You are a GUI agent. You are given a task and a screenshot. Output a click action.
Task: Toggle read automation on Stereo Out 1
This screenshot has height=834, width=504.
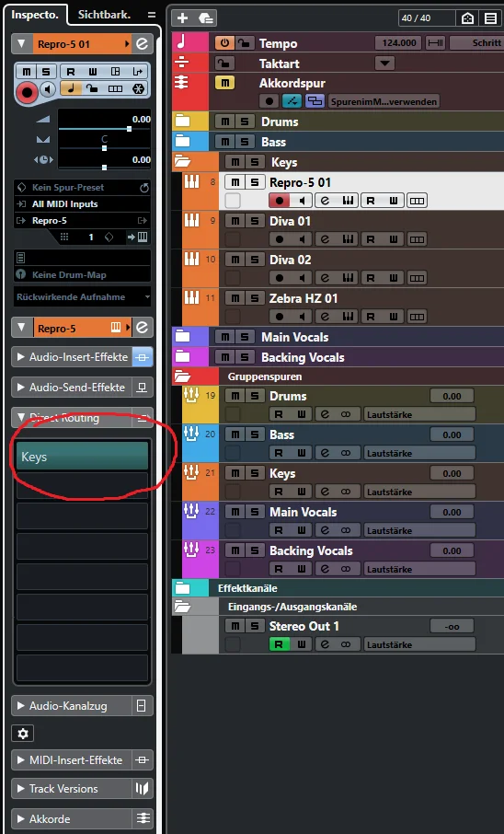(x=279, y=644)
